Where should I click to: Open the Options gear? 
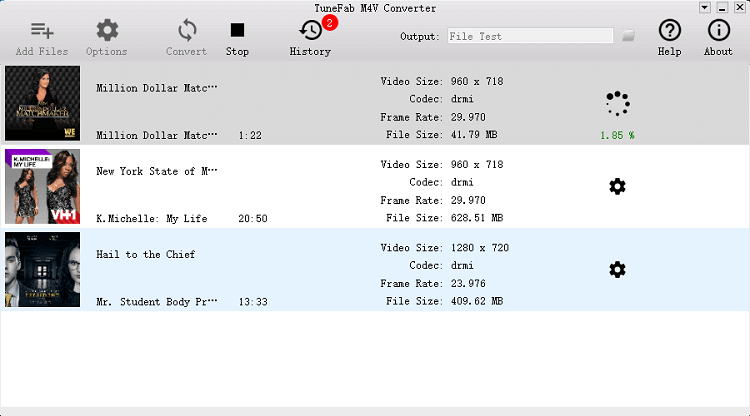[107, 30]
